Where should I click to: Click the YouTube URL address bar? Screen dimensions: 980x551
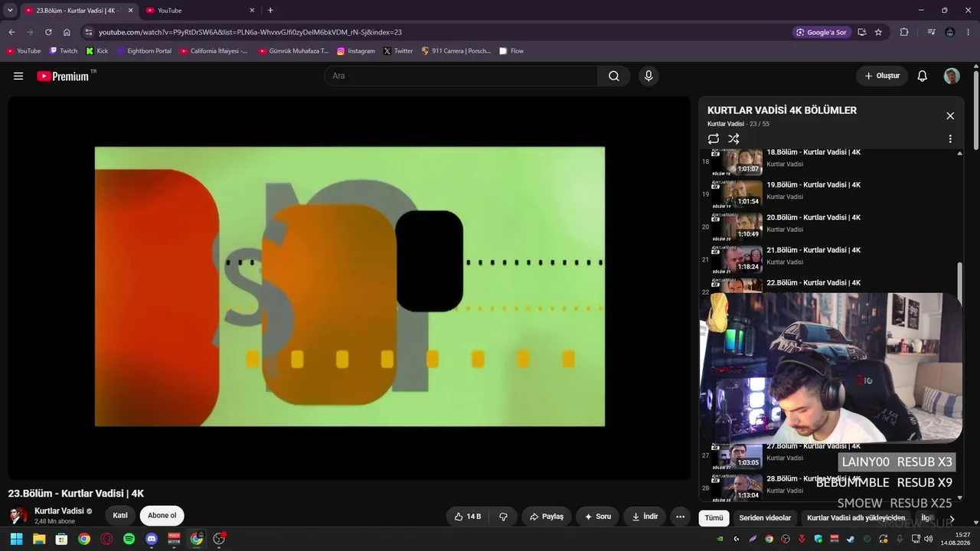point(250,32)
